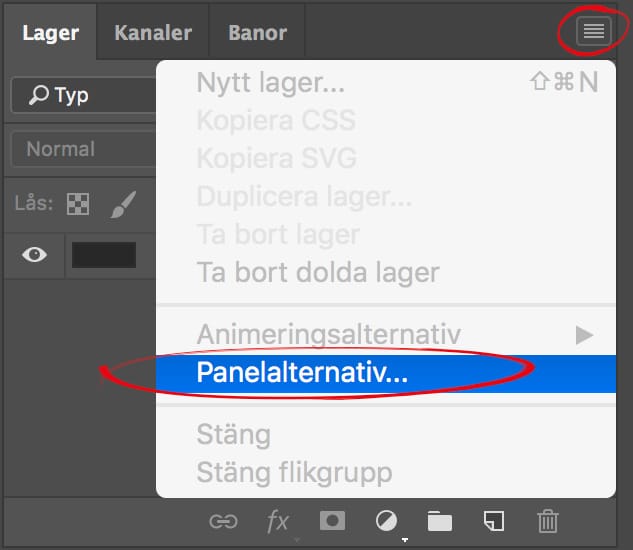Lock transparent pixels checkerboard icon
This screenshot has width=633, height=550.
pyautogui.click(x=78, y=204)
